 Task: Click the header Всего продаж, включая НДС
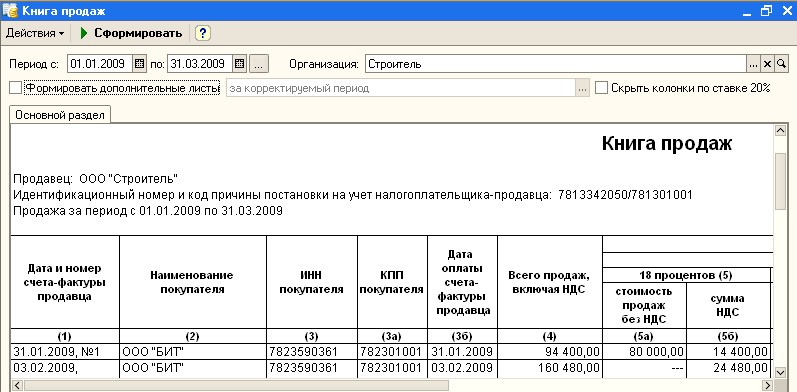(x=549, y=283)
